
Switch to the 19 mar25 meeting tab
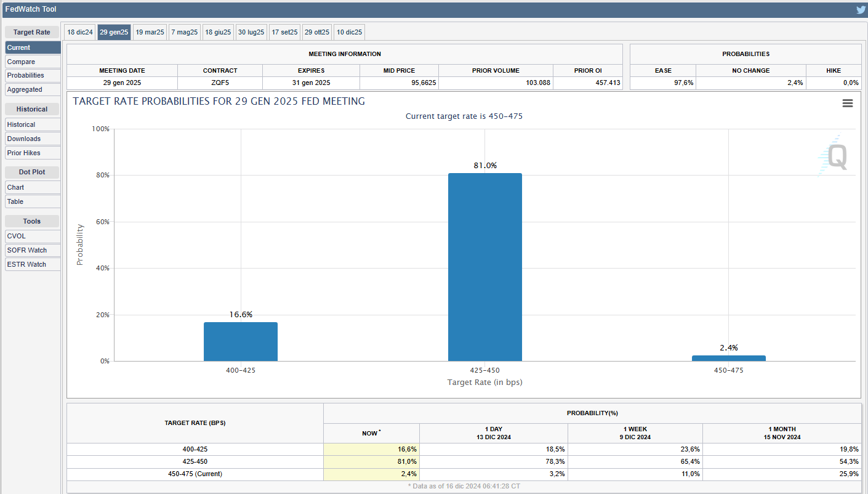[150, 32]
